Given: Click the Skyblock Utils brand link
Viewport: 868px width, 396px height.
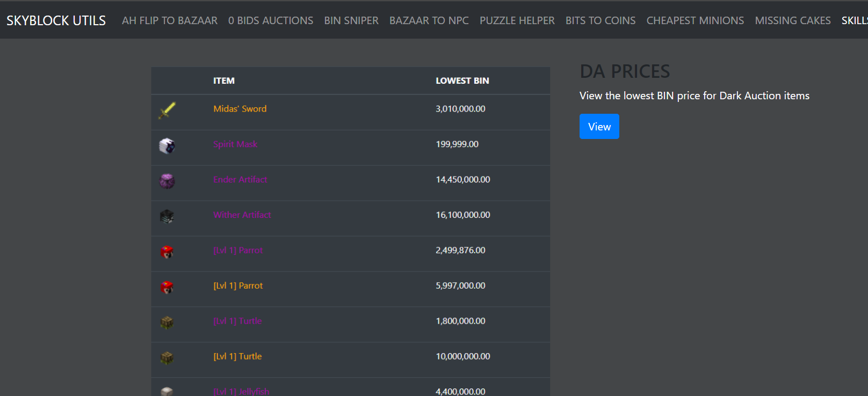Looking at the screenshot, I should [56, 20].
